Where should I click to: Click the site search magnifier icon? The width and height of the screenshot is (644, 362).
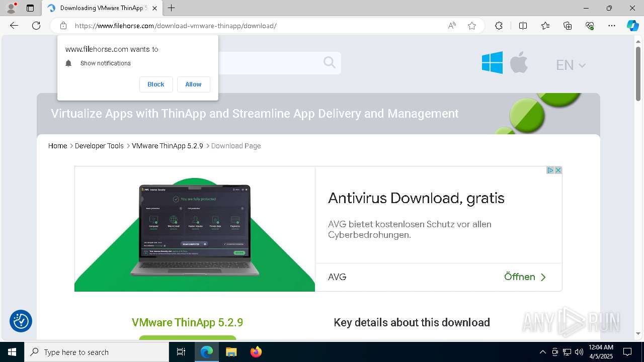[330, 62]
